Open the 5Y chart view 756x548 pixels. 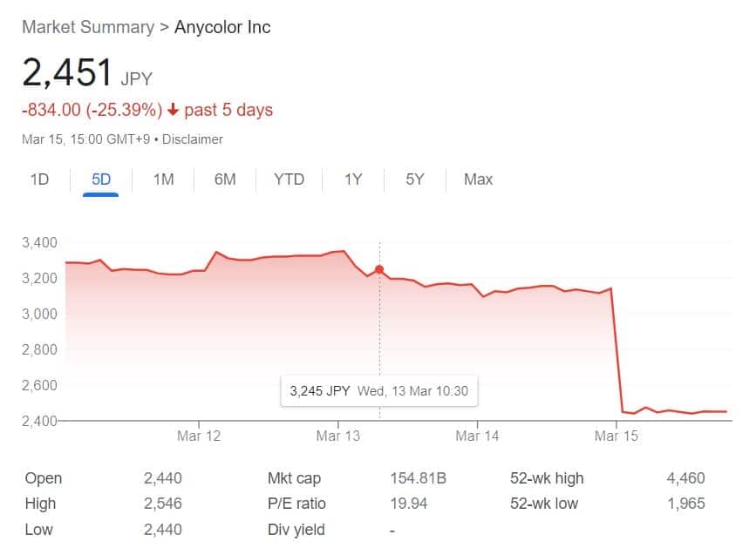414,179
